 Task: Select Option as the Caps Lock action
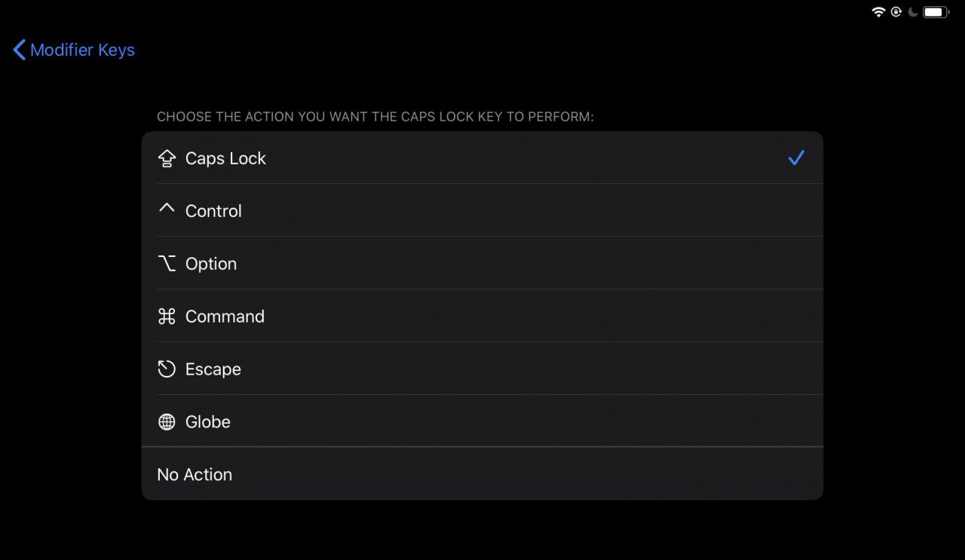482,263
